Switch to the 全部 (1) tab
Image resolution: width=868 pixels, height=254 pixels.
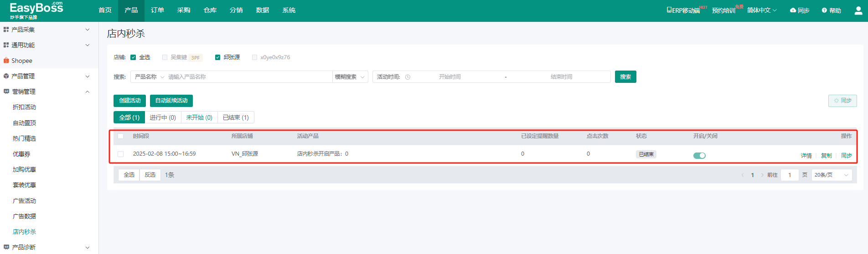[x=129, y=117]
